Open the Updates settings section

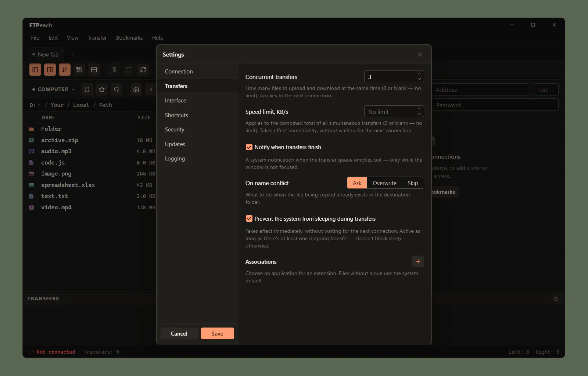click(197, 144)
